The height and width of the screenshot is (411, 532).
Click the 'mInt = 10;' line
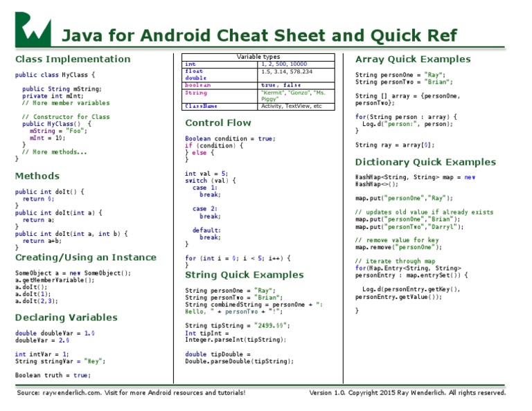[47, 138]
